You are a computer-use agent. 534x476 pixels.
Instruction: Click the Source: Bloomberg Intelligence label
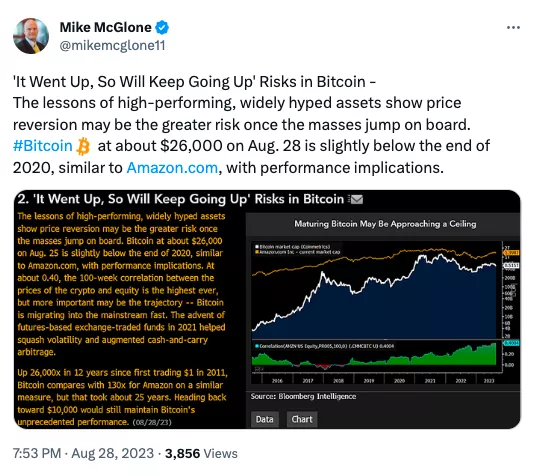(x=303, y=396)
